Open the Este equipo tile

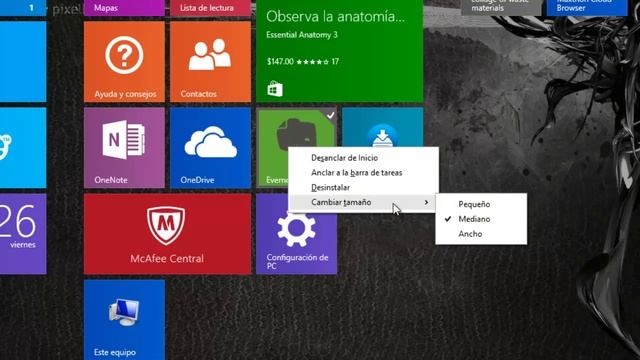coord(124,320)
